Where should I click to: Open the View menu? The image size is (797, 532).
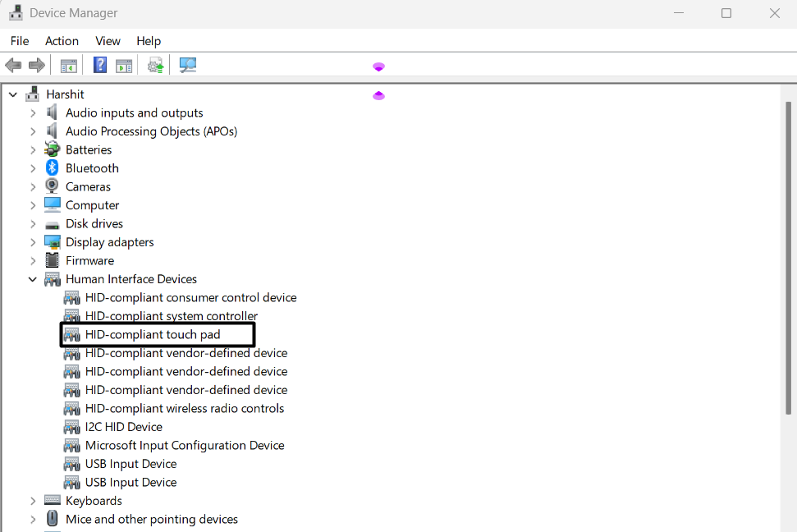[108, 41]
